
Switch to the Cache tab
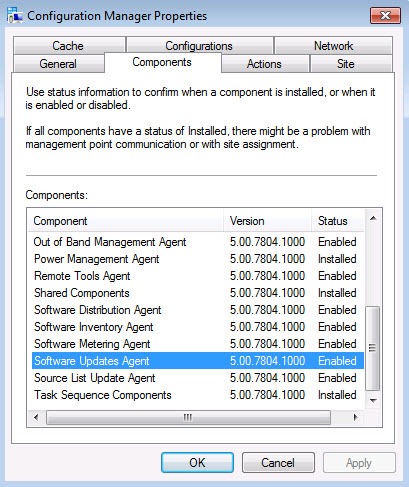pos(69,46)
